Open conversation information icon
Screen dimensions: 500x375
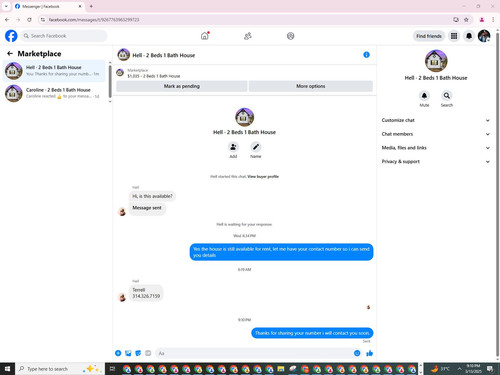click(366, 55)
